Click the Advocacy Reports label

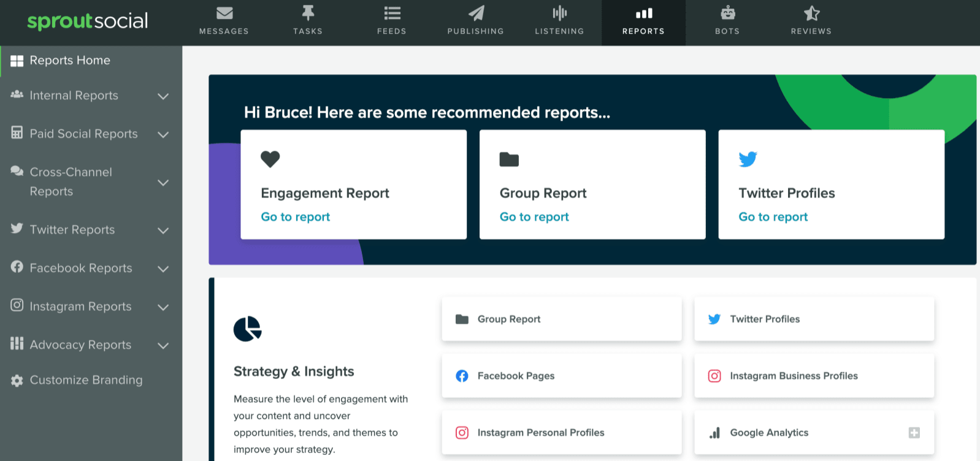tap(80, 345)
